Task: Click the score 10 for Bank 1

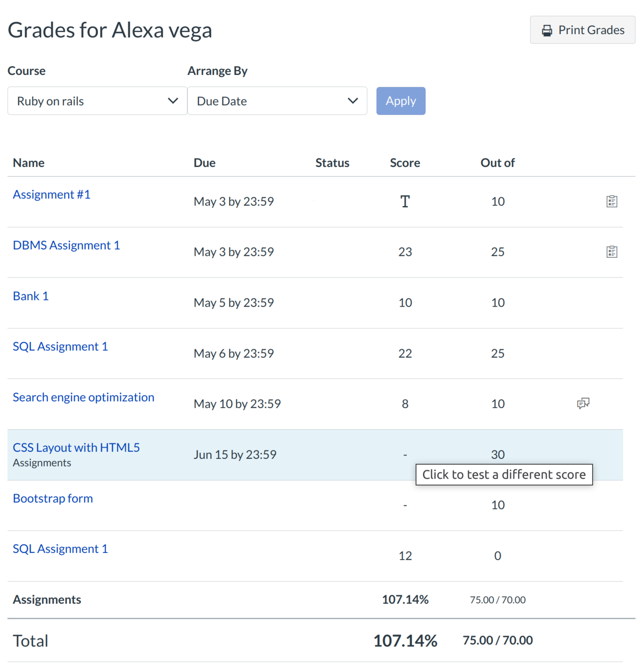Action: pyautogui.click(x=405, y=303)
